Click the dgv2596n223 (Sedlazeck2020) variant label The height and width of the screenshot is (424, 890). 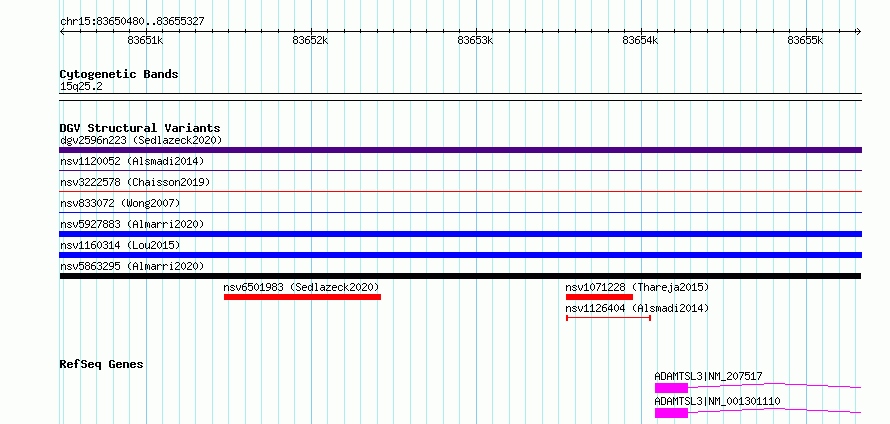click(141, 140)
